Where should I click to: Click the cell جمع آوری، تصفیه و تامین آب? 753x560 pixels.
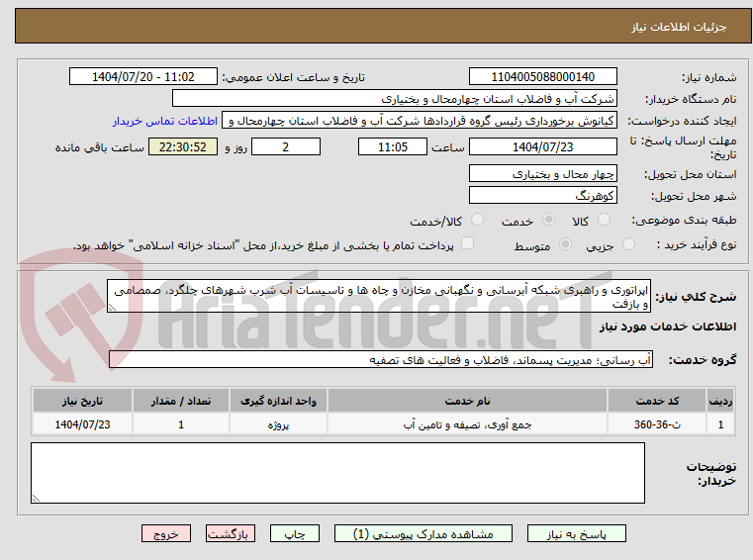(x=467, y=424)
